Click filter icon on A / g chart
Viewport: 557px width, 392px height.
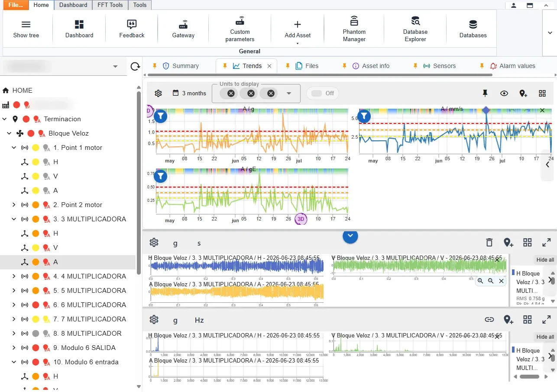point(161,116)
